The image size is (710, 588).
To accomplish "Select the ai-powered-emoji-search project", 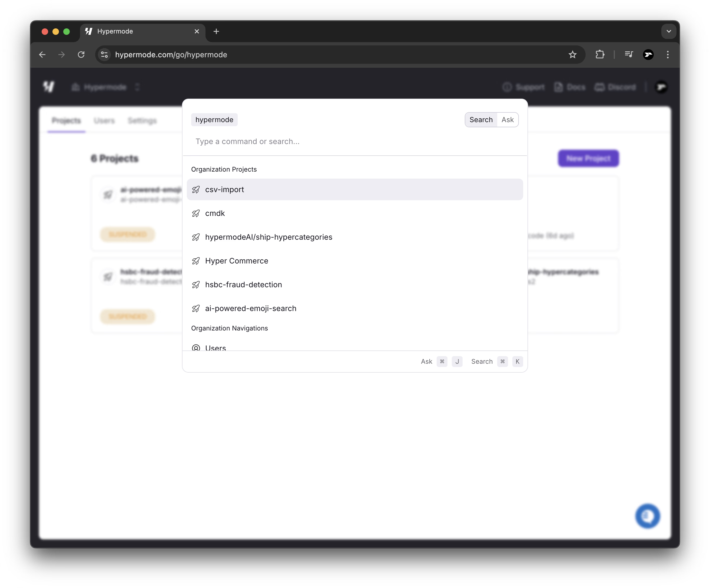I will (x=355, y=308).
